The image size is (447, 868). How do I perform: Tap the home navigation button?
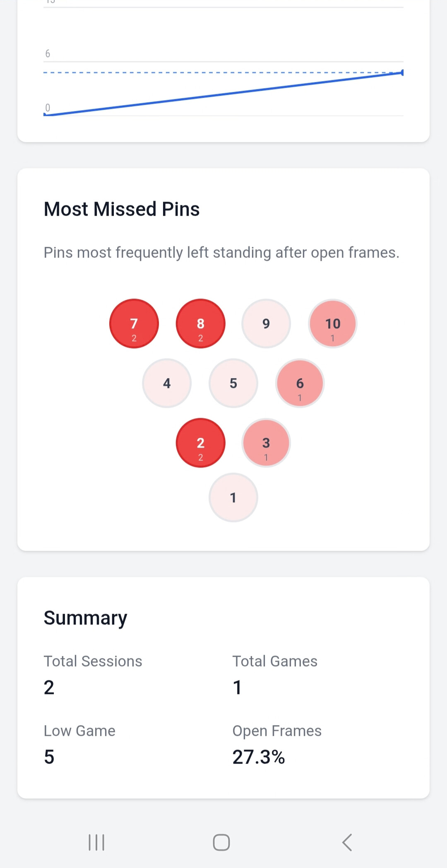click(x=222, y=841)
